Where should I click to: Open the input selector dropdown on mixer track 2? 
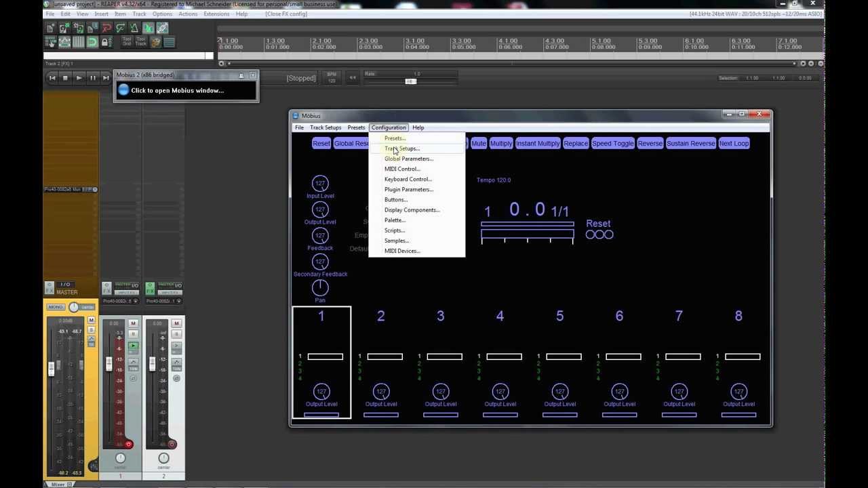pos(164,301)
